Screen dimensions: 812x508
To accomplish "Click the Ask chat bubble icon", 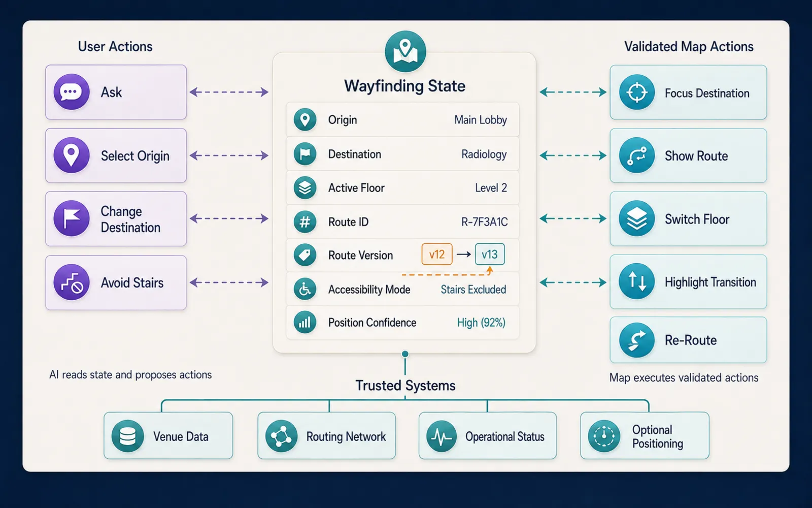I will 72,92.
